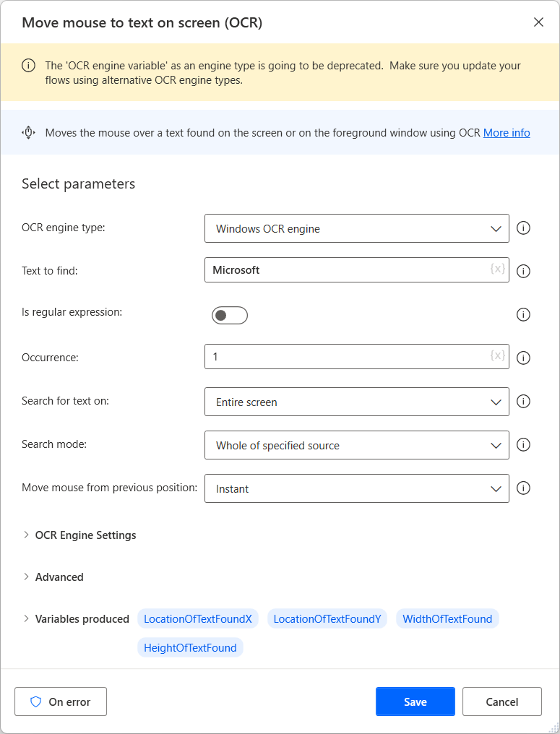This screenshot has height=734, width=560.
Task: Click the info icon beside Occurrence
Action: tap(523, 357)
